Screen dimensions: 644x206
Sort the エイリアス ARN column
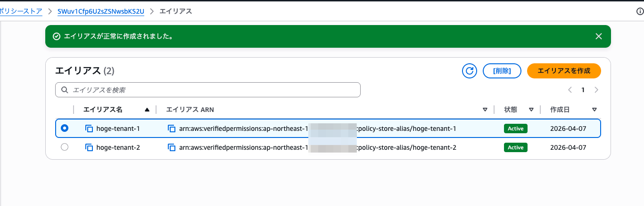(x=485, y=110)
